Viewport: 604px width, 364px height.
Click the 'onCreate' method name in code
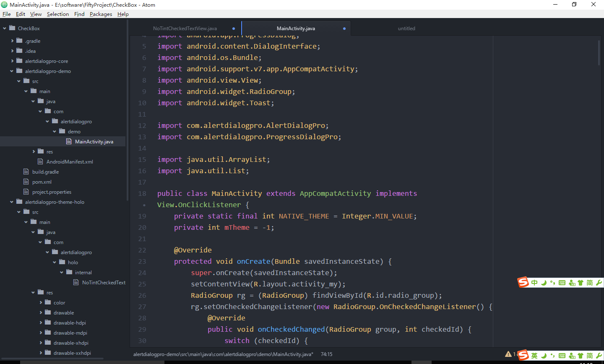(x=254, y=261)
